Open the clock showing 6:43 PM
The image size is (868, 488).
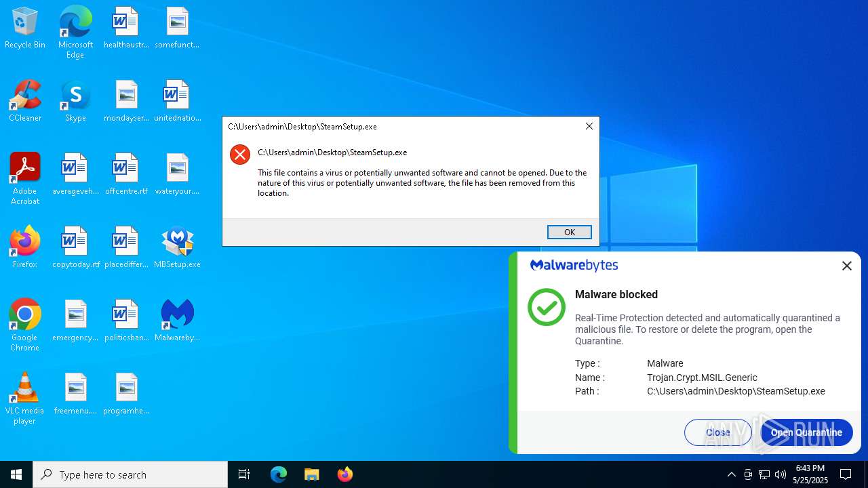pos(811,474)
